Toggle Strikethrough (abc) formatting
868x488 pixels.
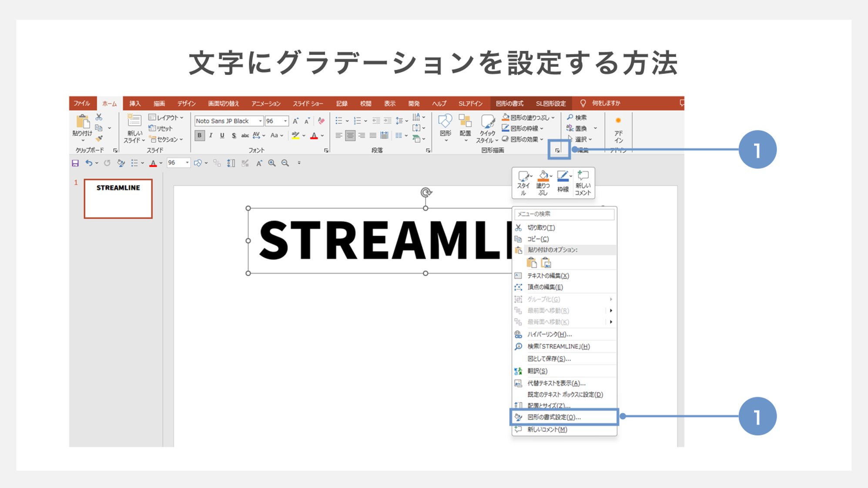[x=245, y=136]
